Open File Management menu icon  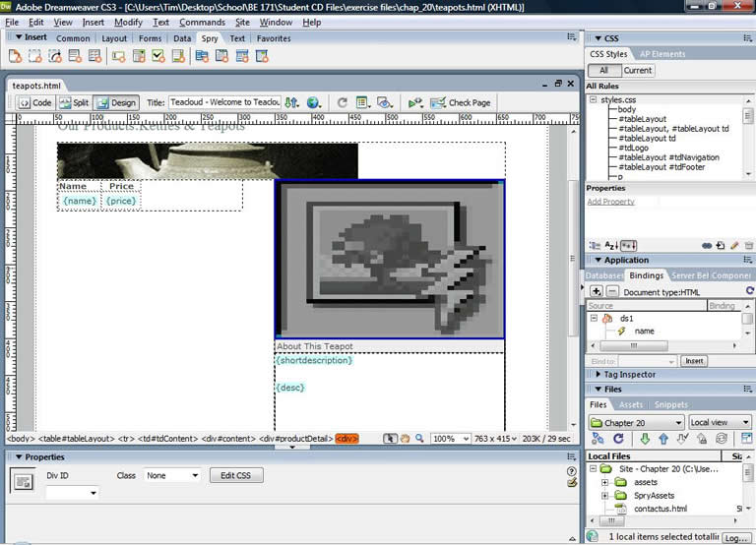291,102
